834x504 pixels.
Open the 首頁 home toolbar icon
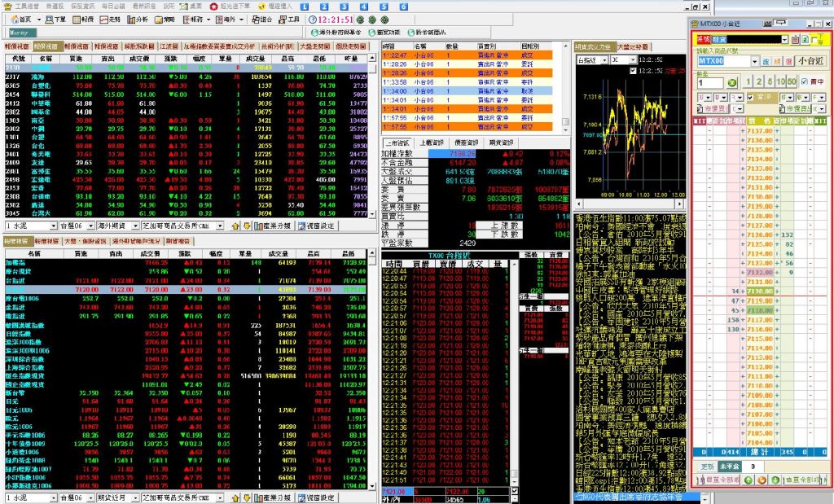click(x=22, y=20)
